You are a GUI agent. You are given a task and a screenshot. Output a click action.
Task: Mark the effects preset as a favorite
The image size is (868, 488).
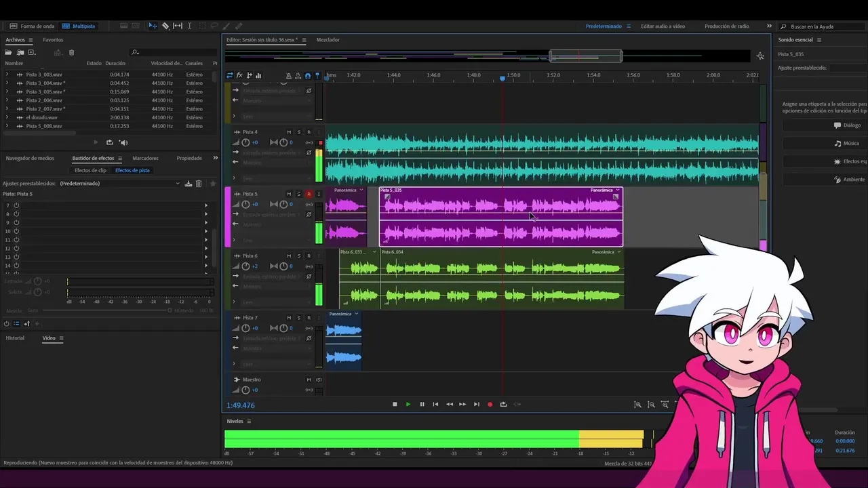[212, 184]
